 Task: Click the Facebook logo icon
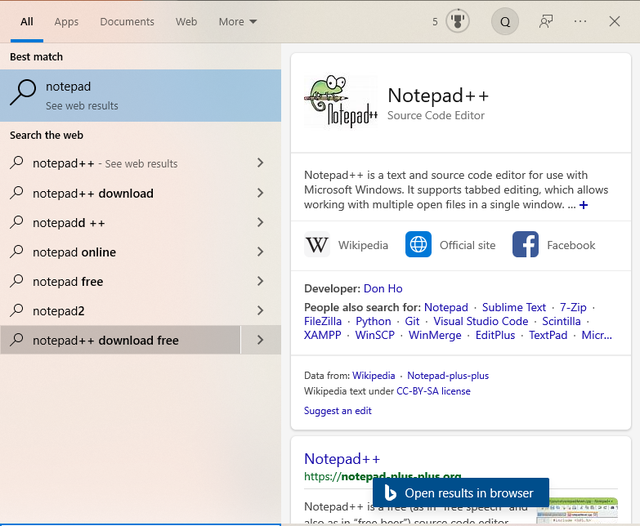coord(525,244)
